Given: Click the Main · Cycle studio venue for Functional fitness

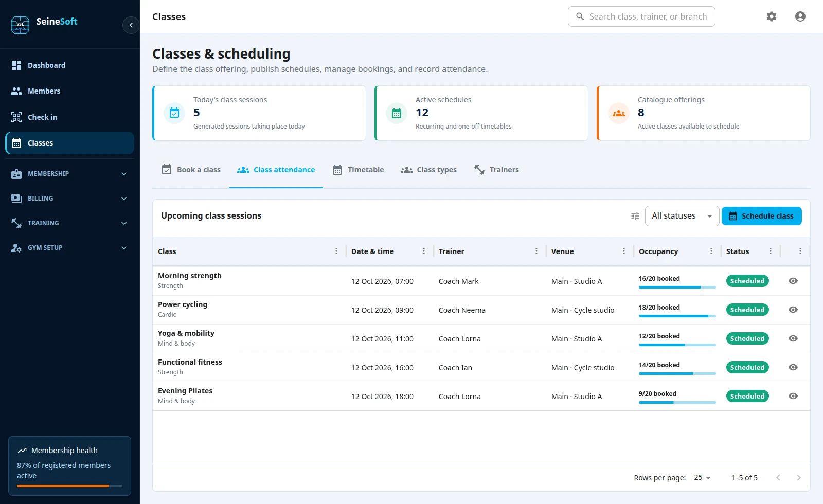Looking at the screenshot, I should [x=583, y=368].
